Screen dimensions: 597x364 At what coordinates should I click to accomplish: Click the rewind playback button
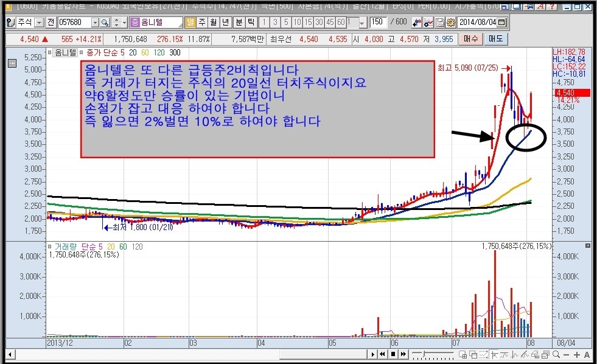pyautogui.click(x=383, y=354)
